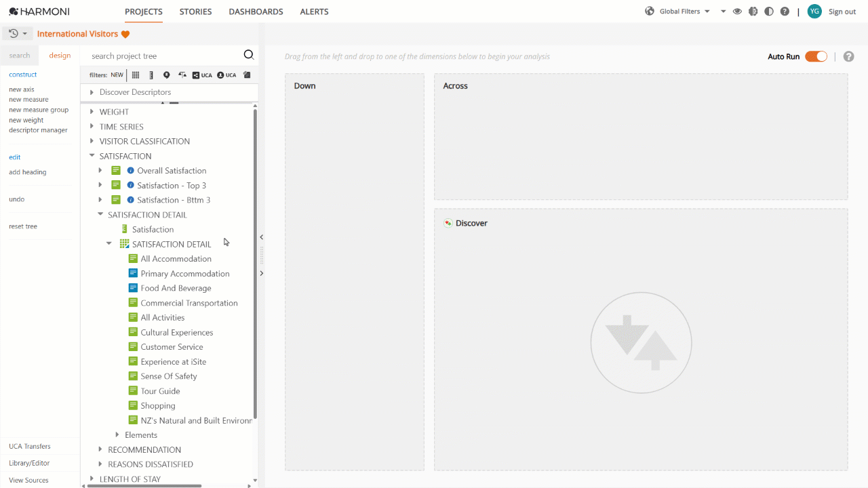Expand the VISITOR CLASSIFICATION node
The image size is (868, 488).
(x=92, y=141)
